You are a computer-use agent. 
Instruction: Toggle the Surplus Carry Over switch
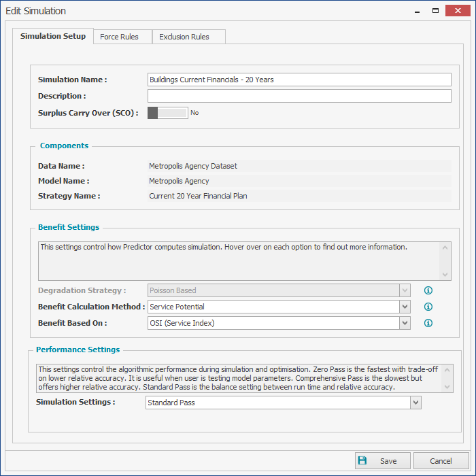click(167, 113)
